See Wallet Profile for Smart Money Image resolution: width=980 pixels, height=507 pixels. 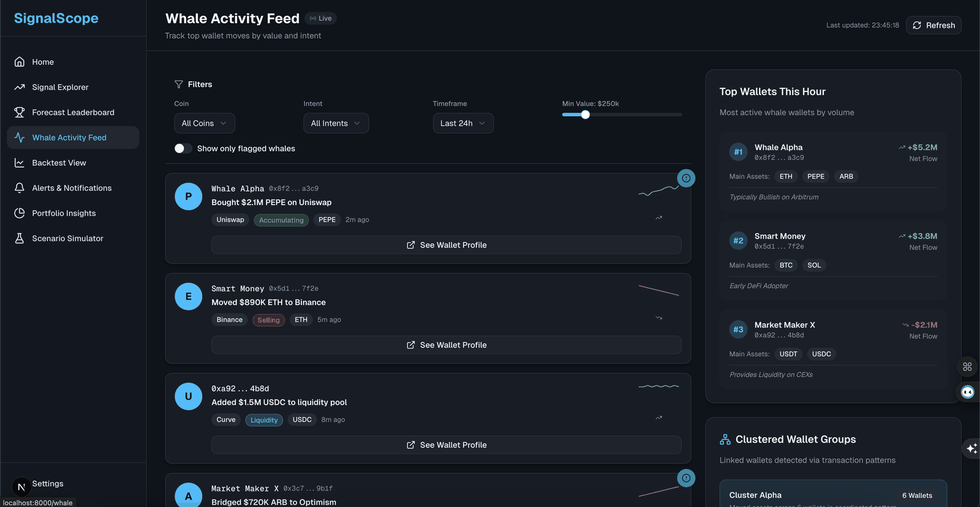[x=447, y=345]
